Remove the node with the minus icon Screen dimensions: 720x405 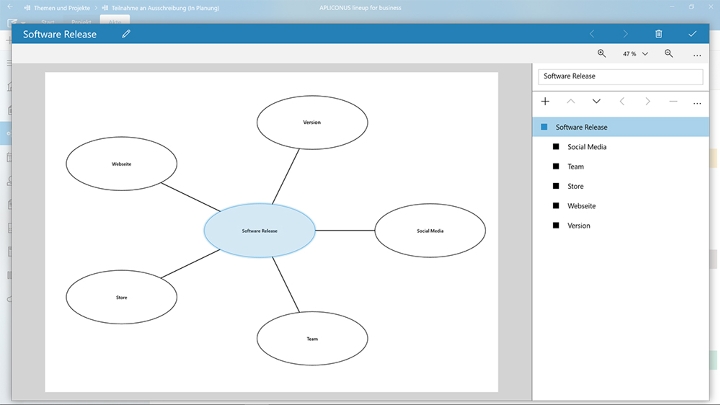click(x=673, y=101)
